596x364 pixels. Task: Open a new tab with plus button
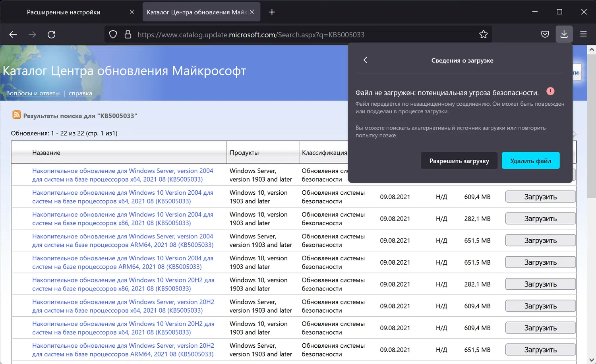[x=272, y=12]
